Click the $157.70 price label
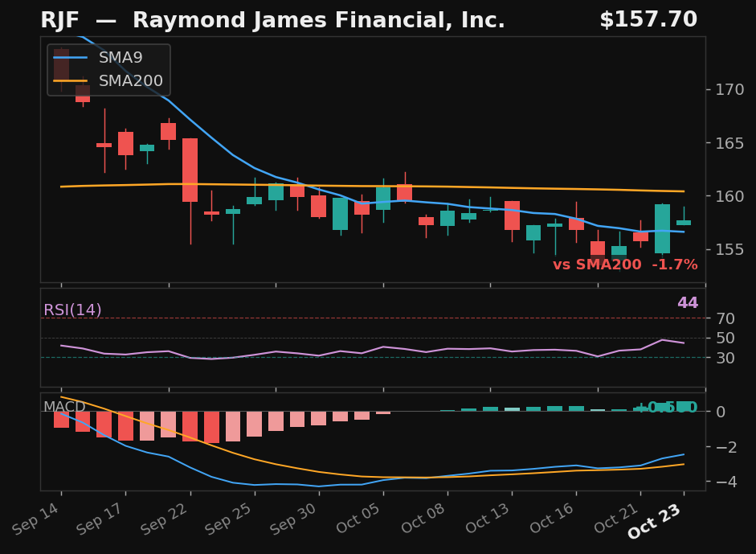The width and height of the screenshot is (756, 554). 648,20
